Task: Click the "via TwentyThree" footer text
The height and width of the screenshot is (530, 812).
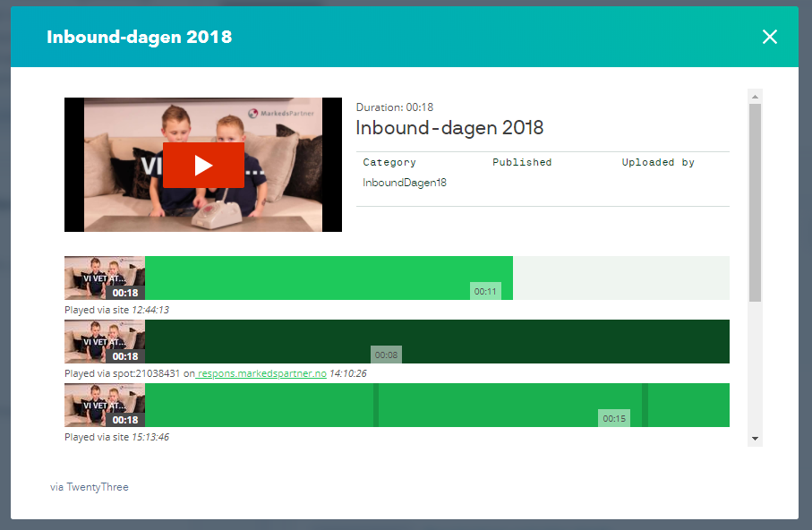Action: [89, 487]
